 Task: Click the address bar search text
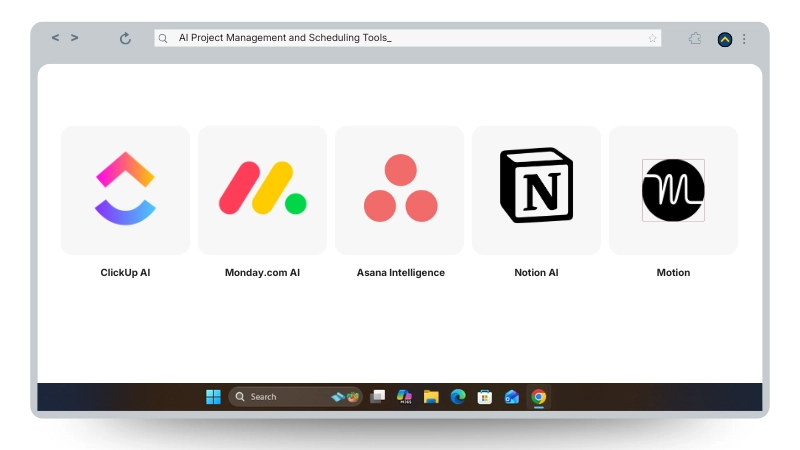click(x=285, y=38)
